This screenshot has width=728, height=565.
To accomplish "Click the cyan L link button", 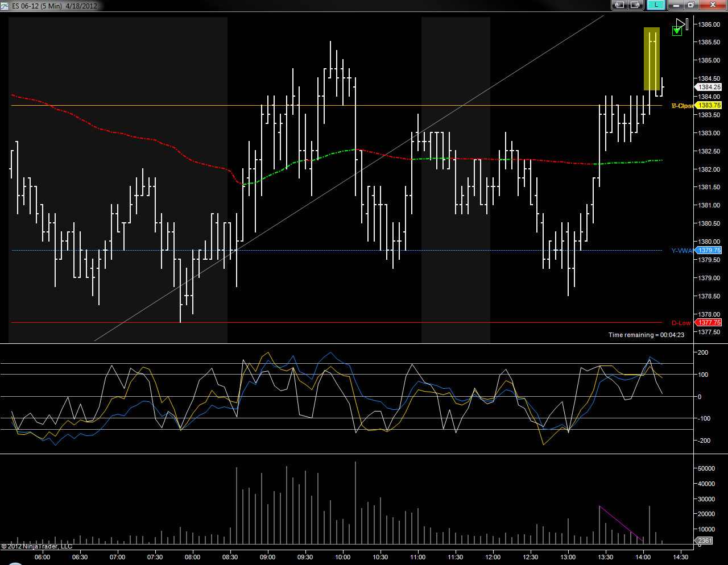I will tap(656, 5).
